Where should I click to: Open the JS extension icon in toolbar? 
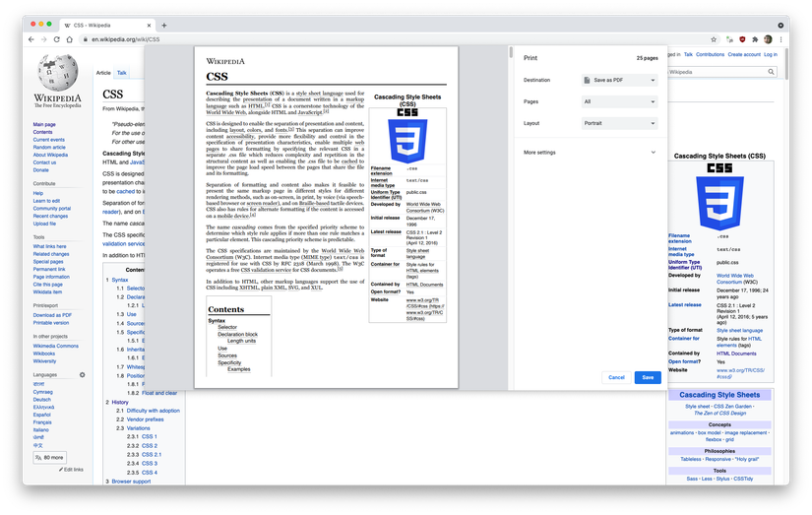(x=729, y=39)
